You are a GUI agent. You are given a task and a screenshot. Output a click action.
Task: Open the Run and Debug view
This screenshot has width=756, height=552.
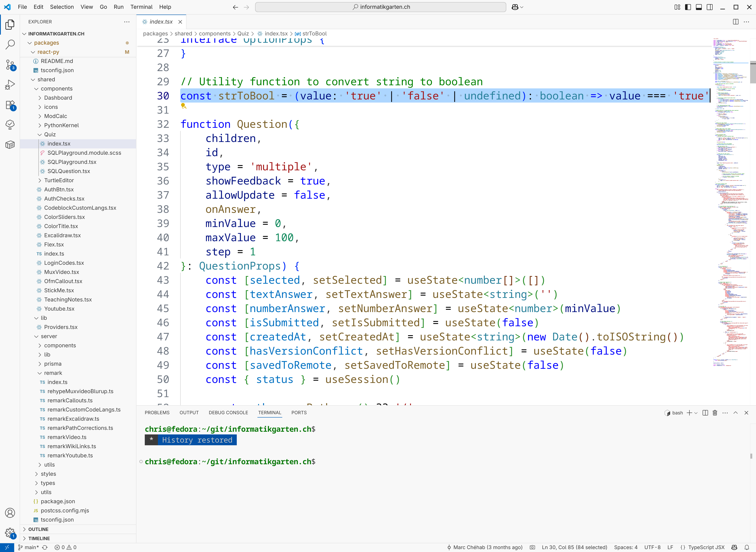pos(10,85)
